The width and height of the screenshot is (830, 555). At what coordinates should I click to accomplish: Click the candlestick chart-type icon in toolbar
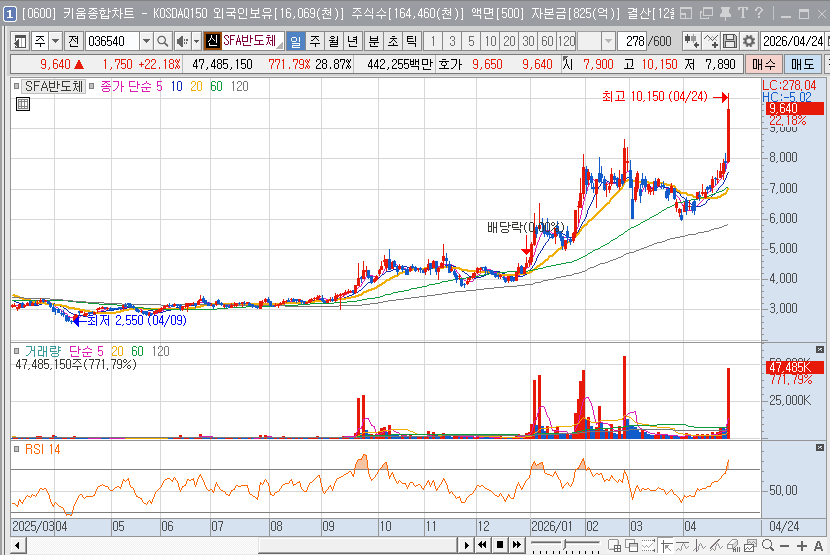(690, 41)
